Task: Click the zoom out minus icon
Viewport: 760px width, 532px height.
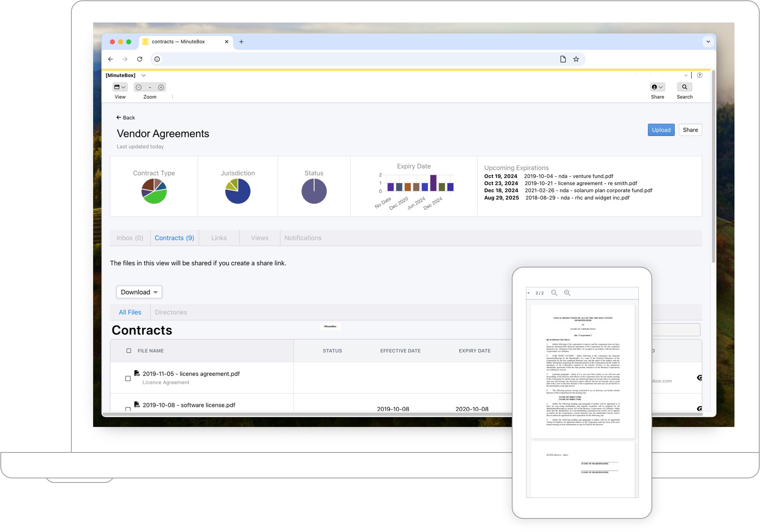Action: (139, 87)
